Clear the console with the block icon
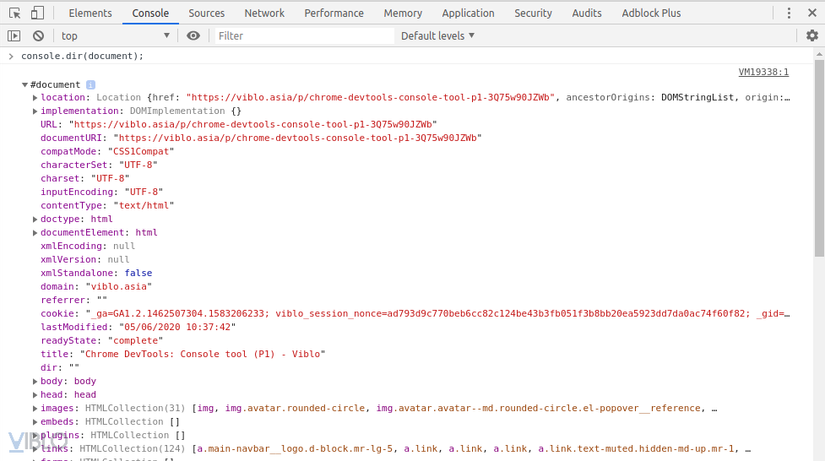This screenshot has height=461, width=825. coord(38,36)
